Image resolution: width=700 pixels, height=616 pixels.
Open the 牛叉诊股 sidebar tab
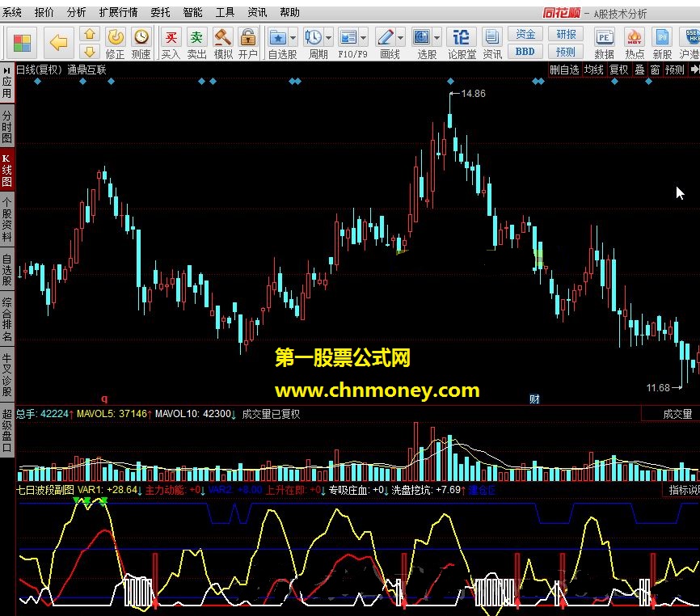coord(6,375)
